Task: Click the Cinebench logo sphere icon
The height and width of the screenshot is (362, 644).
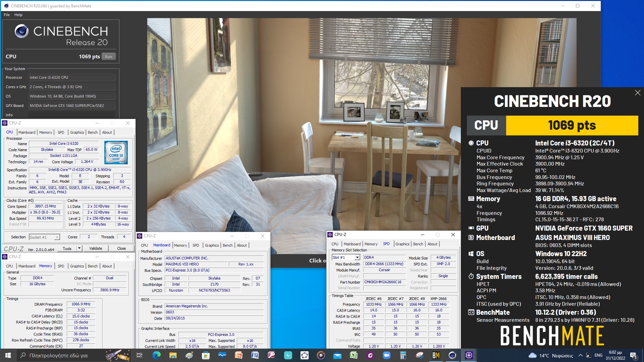Action: pos(22,31)
